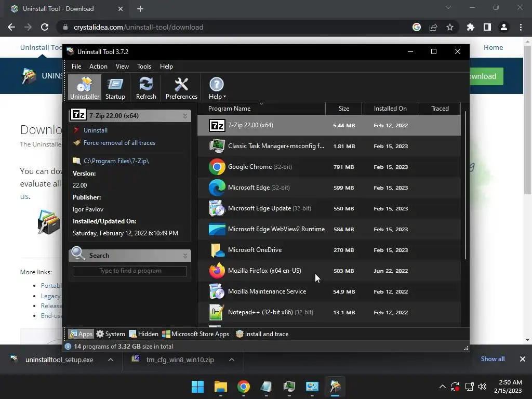Viewport: 532px width, 399px height.
Task: Click Show all downloads
Action: coord(493,359)
